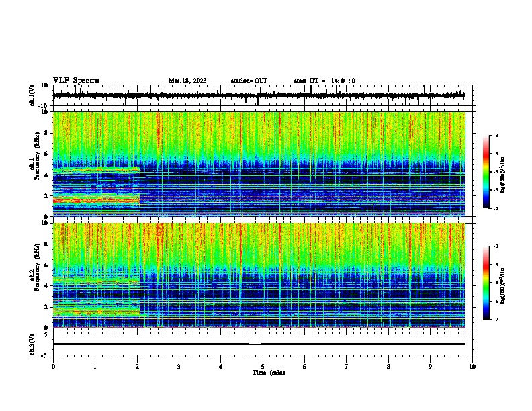This screenshot has width=532, height=411.
Task: Click the "-7" label on ch.2 color bar
Action: [495, 319]
